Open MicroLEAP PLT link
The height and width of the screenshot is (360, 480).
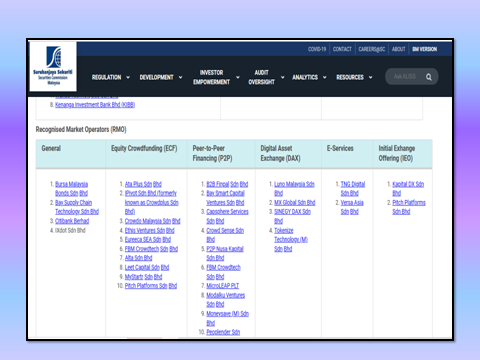[223, 286]
